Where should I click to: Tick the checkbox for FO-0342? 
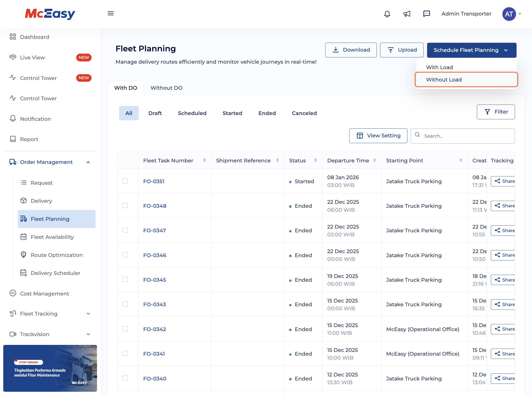click(125, 329)
